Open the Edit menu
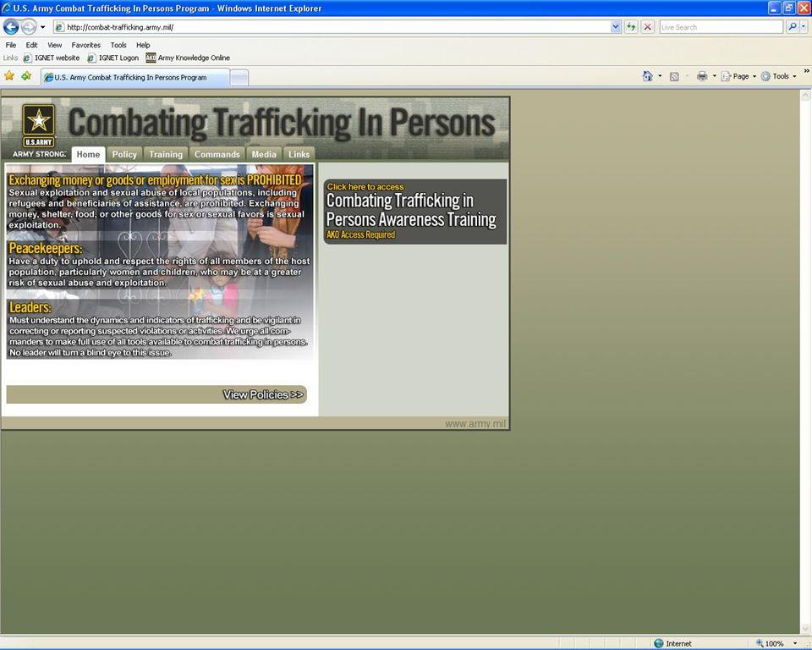 31,45
